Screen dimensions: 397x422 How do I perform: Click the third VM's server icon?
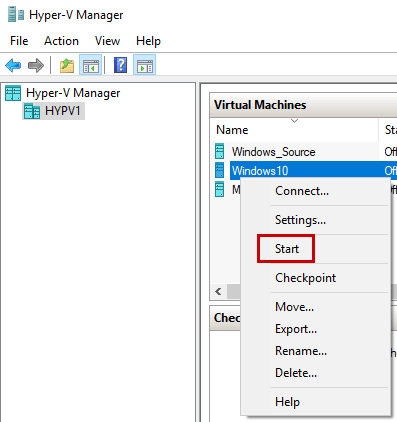[220, 189]
